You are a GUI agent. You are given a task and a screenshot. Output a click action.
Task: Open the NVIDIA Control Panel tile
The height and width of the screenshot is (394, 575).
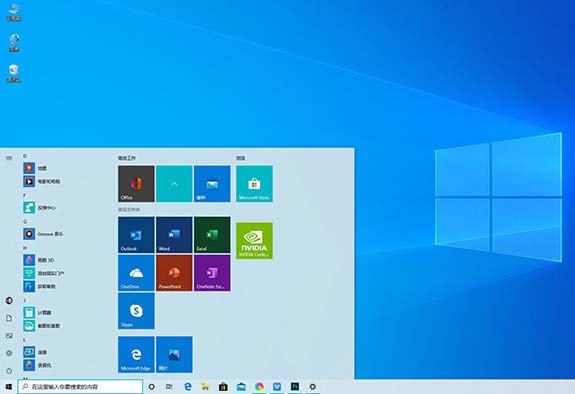point(254,241)
